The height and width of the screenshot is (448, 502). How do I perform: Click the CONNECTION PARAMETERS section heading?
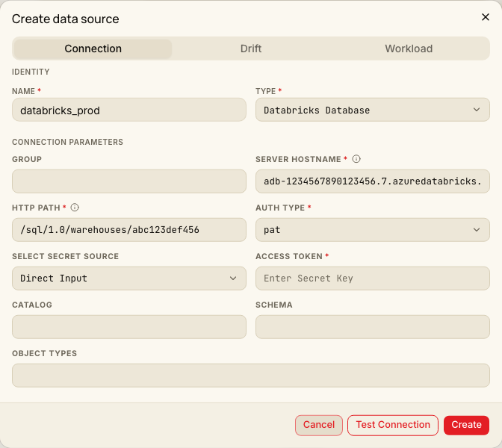tap(67, 142)
